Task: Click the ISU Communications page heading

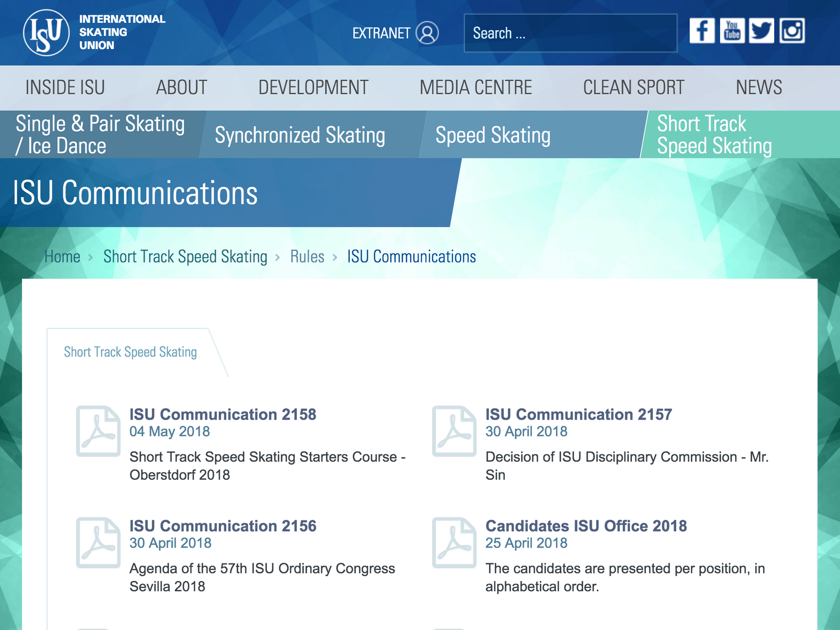Action: coord(135,193)
